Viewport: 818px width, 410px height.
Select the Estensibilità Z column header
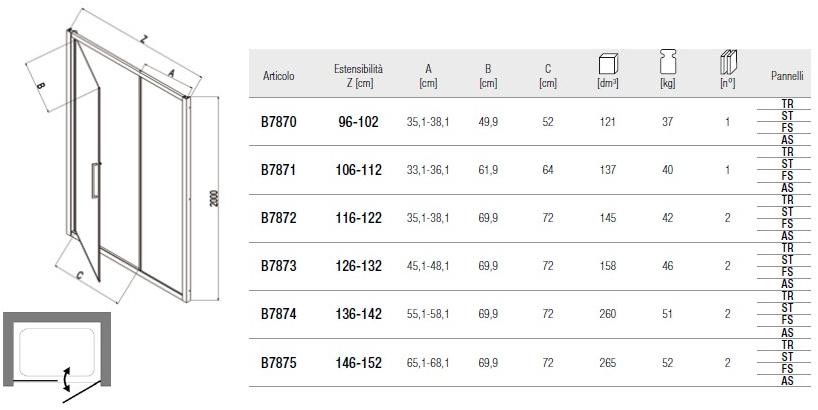pos(358,75)
